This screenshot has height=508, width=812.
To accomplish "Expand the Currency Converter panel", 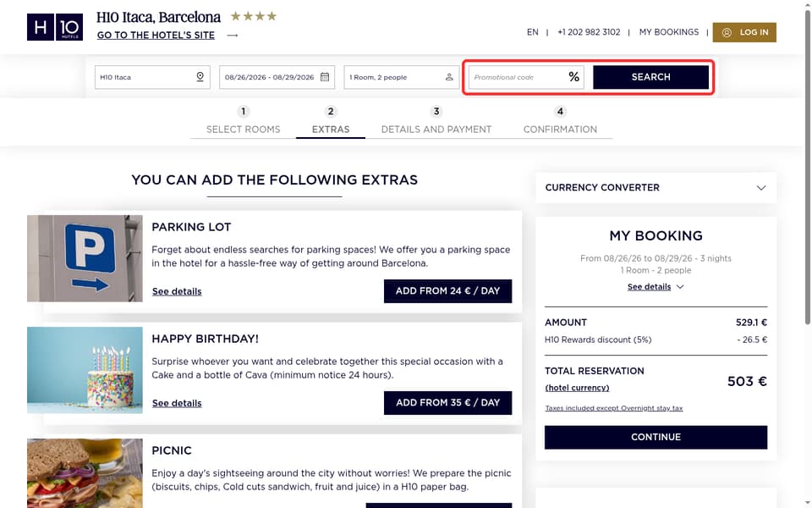I will point(656,188).
